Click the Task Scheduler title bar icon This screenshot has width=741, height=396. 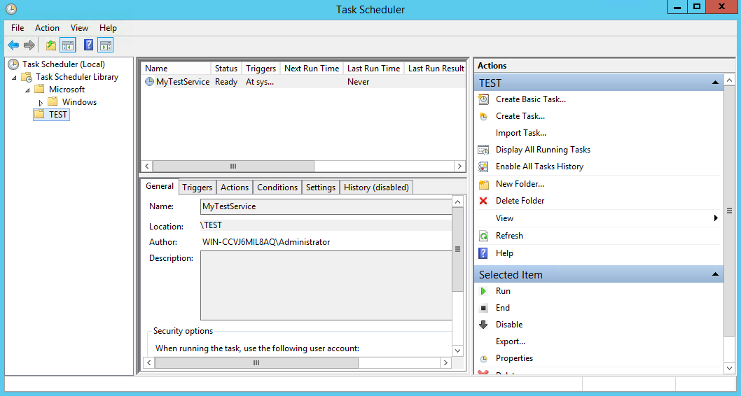click(x=11, y=9)
